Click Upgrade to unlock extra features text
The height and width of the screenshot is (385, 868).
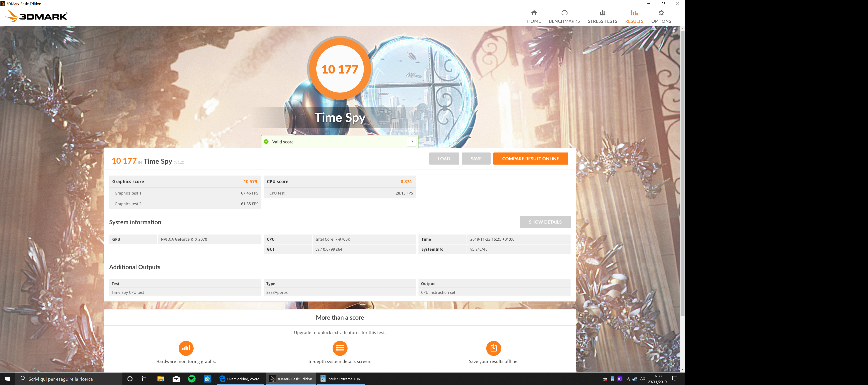point(340,332)
